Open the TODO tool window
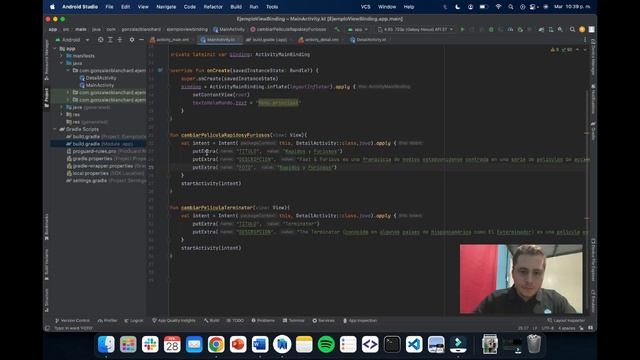The height and width of the screenshot is (360, 640). click(235, 320)
